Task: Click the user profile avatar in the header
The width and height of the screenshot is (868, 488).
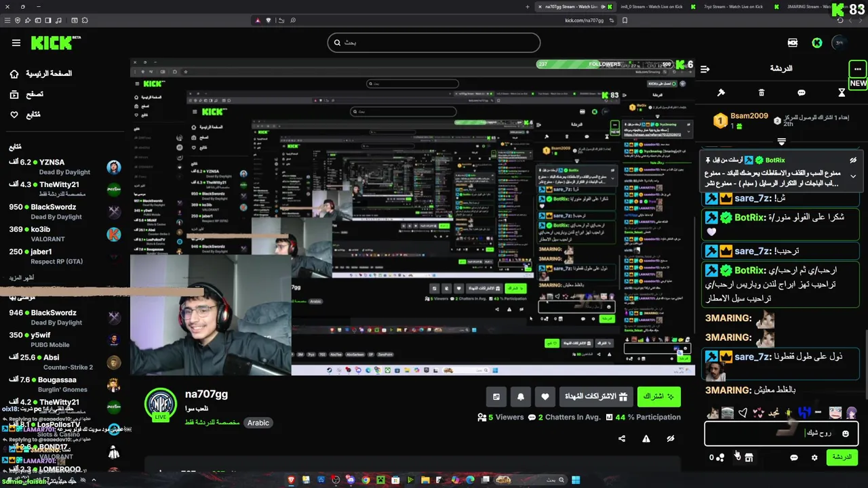Action: (x=840, y=43)
